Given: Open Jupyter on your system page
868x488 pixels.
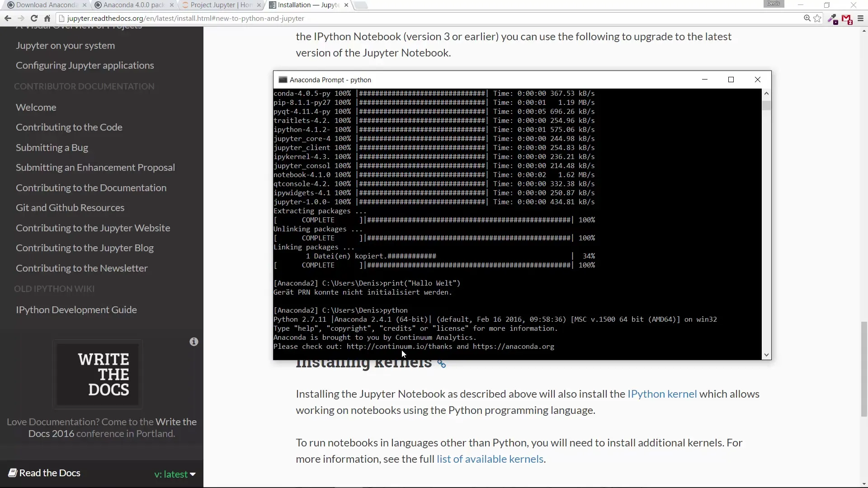Looking at the screenshot, I should coord(66,46).
